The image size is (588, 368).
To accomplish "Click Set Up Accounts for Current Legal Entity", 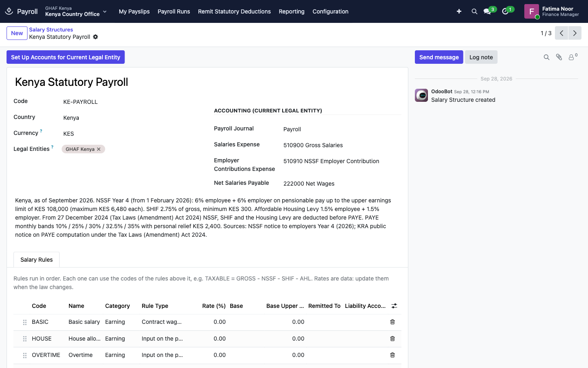I will [66, 57].
